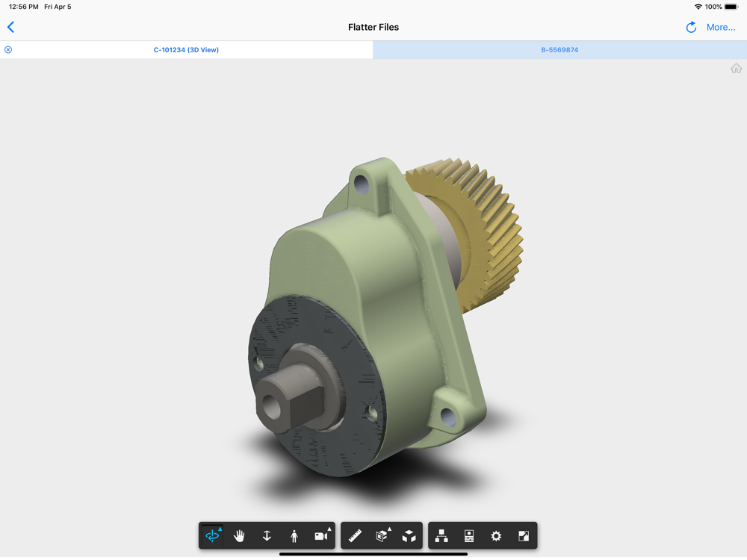Switch to the B-5569874 tab
The image size is (747, 560).
pyautogui.click(x=560, y=50)
